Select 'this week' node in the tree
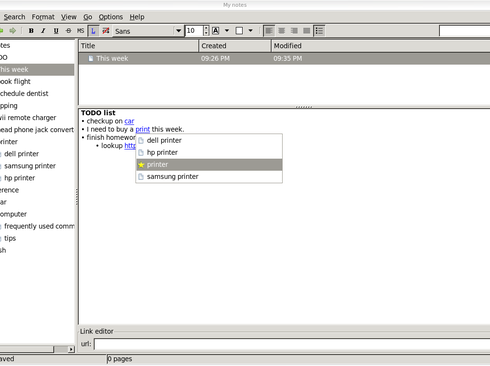490x366 pixels. [37, 70]
